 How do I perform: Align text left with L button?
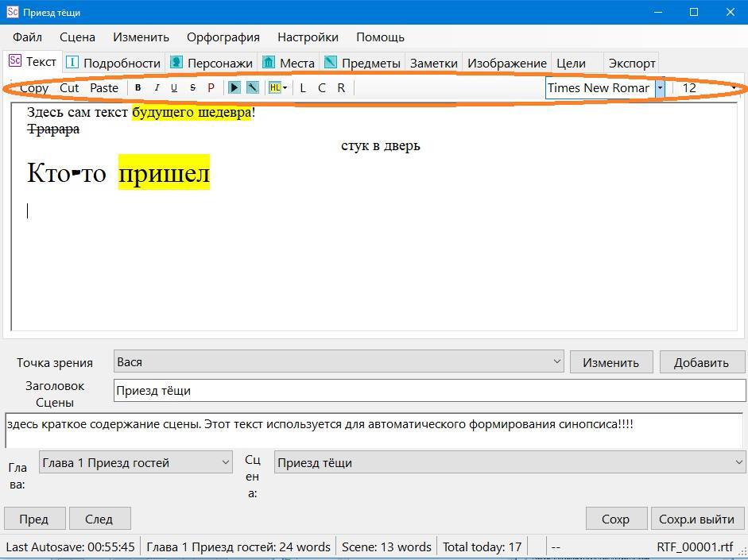(303, 88)
